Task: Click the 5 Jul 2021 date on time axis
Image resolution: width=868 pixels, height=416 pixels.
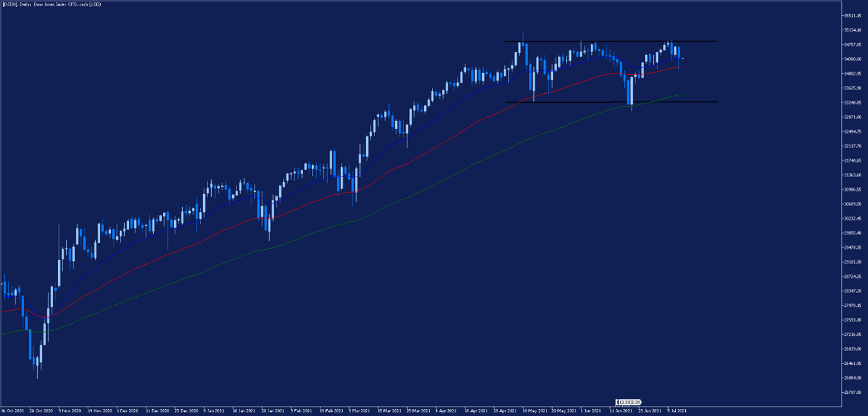Action: [678, 410]
